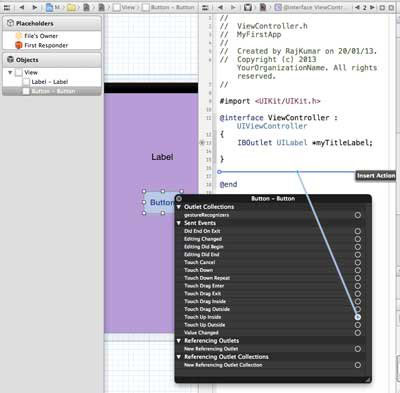Click the Editing Did Begin connection circle

pos(358,247)
